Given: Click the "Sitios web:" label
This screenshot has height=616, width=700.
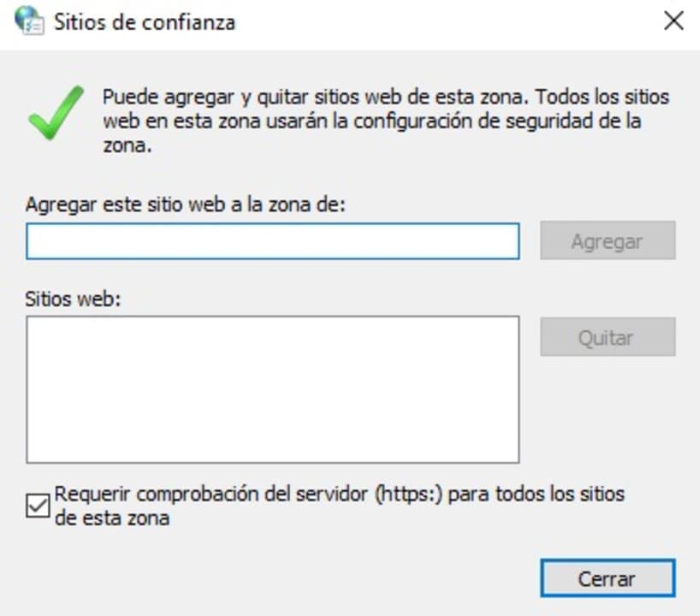Looking at the screenshot, I should point(75,300).
